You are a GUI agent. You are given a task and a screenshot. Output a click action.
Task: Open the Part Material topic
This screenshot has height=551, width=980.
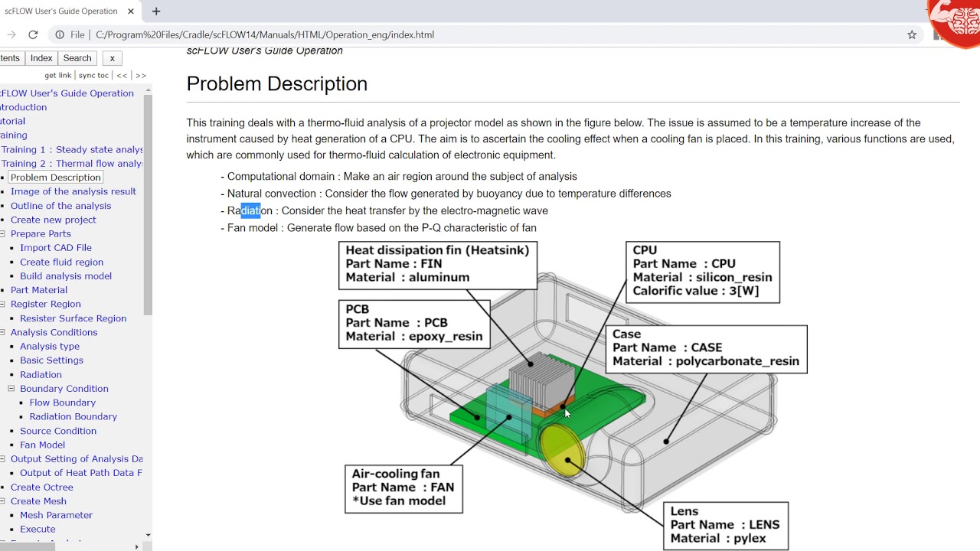tap(39, 290)
